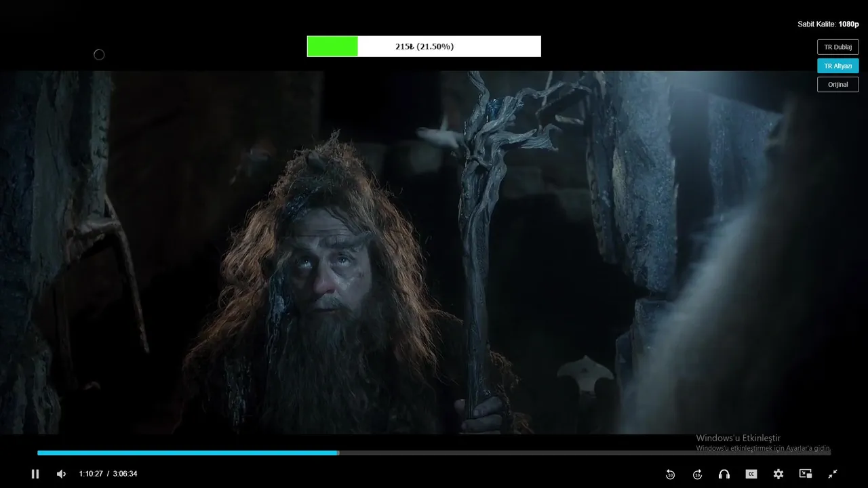Pause the video playback

tap(35, 474)
